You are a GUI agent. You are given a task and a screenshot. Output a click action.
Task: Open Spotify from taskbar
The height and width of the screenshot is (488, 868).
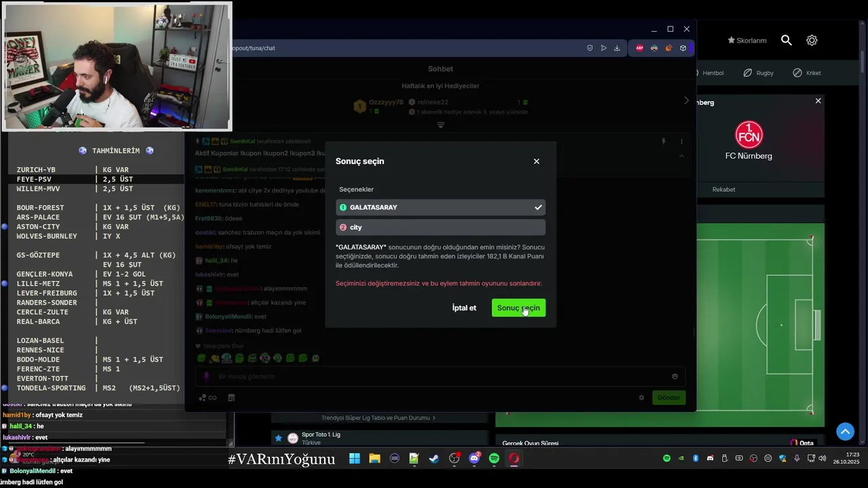[494, 459]
